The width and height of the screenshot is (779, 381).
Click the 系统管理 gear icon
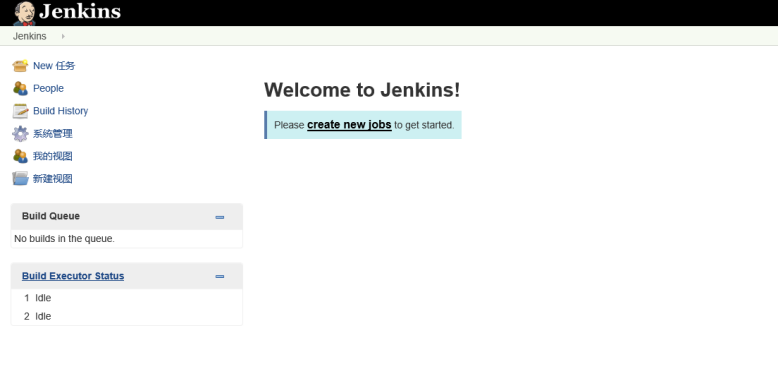tap(20, 134)
